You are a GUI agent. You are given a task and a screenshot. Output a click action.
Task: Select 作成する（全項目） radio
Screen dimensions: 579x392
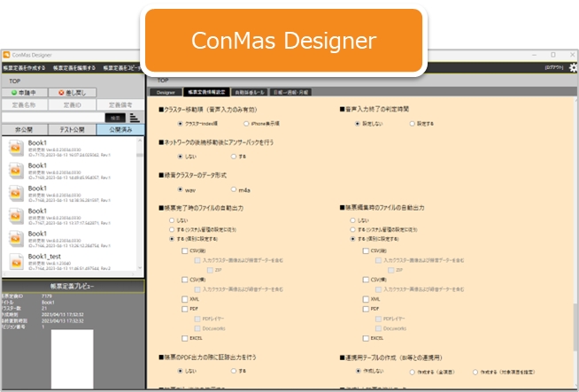412,372
